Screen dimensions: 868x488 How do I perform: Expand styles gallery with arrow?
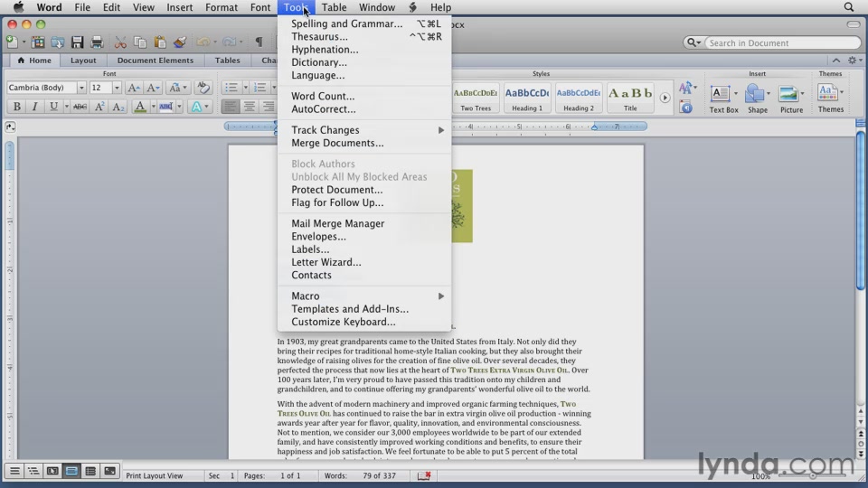[665, 98]
